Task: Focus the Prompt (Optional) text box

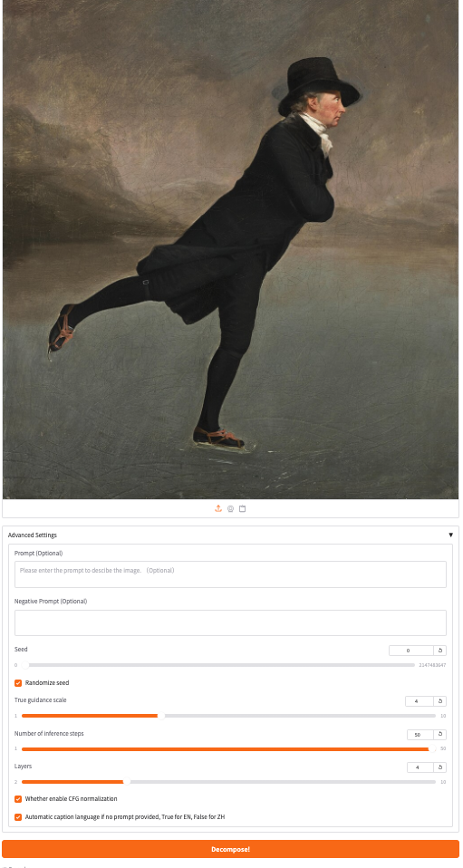Action: [230, 574]
